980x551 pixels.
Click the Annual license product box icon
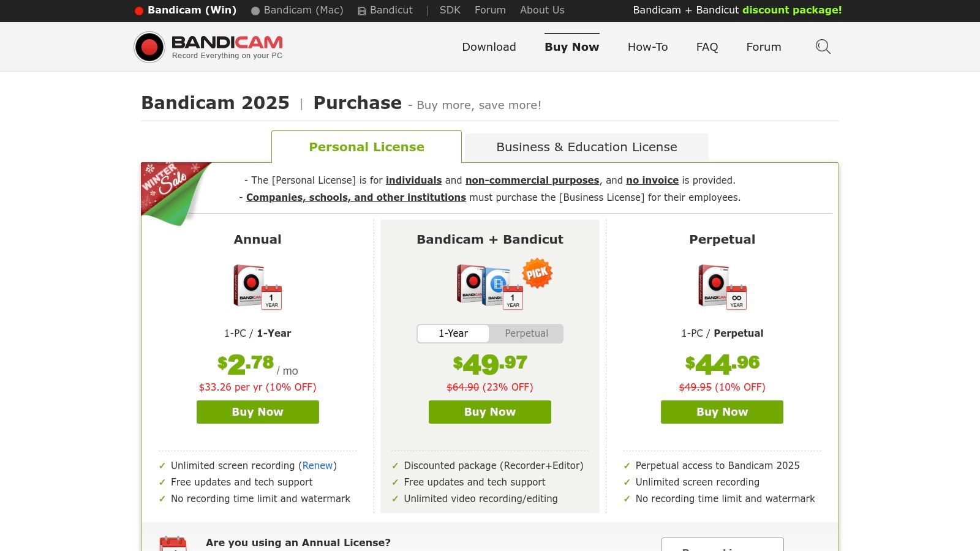tap(257, 287)
